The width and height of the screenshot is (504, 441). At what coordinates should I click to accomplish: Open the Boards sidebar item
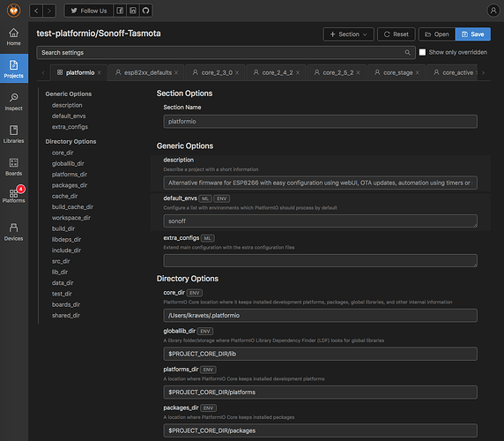(13, 167)
